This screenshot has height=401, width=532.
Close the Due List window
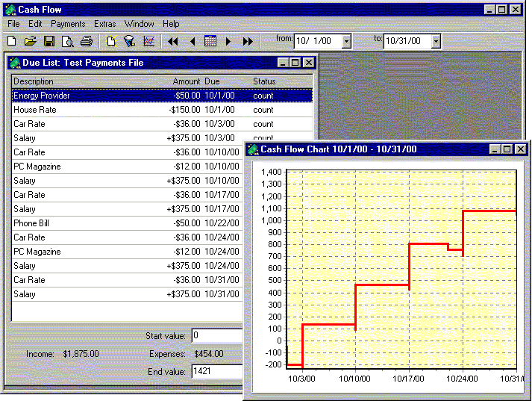point(308,63)
